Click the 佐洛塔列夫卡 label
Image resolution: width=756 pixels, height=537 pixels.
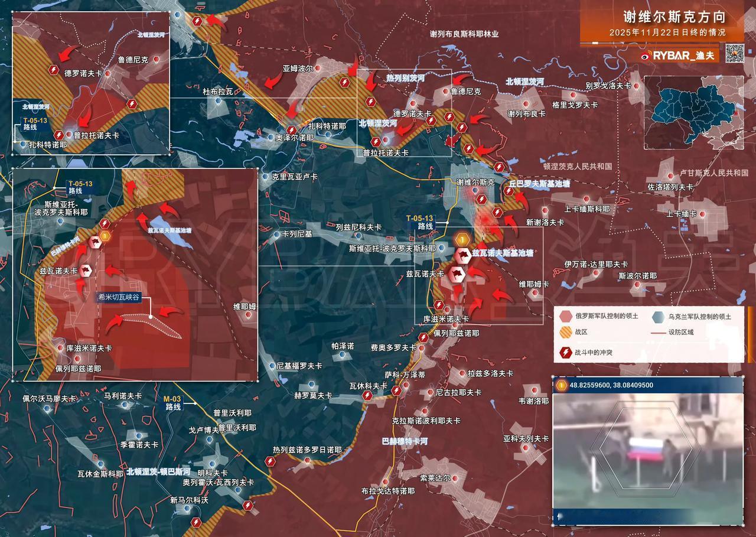click(670, 187)
